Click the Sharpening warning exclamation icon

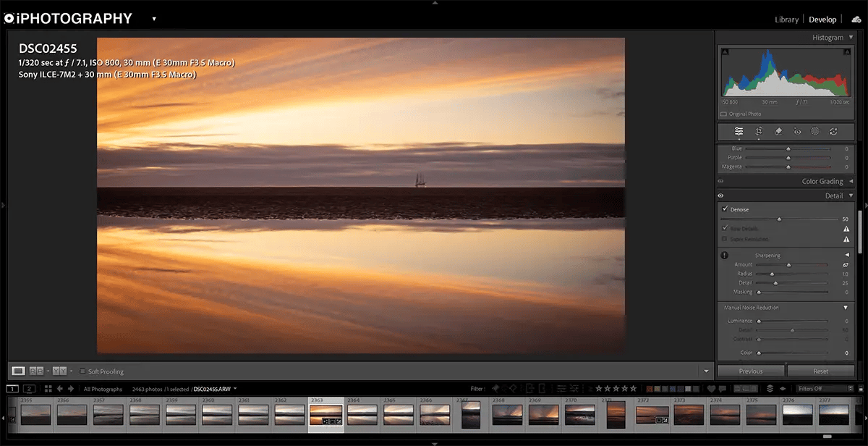point(724,255)
